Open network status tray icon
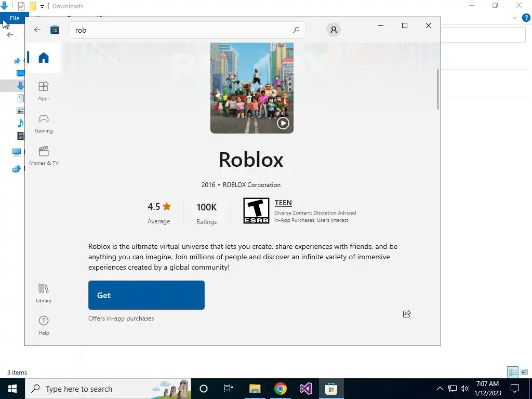 [453, 389]
